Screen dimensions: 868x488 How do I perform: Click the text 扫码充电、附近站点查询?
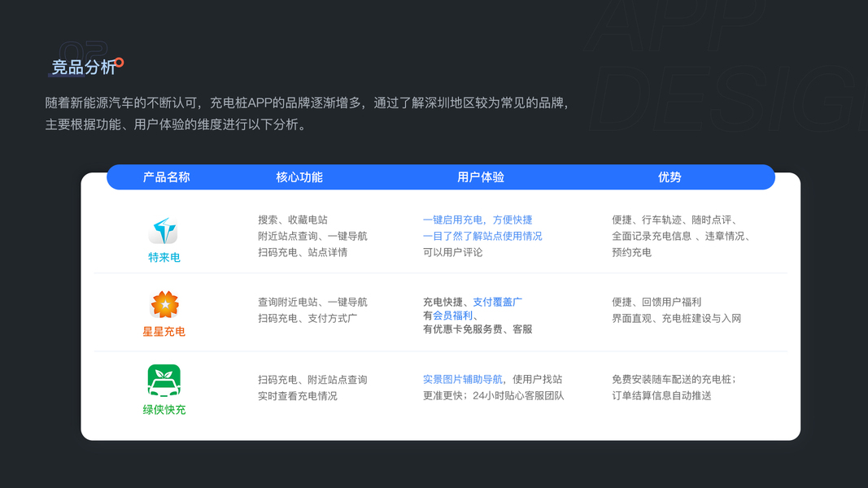tap(312, 380)
